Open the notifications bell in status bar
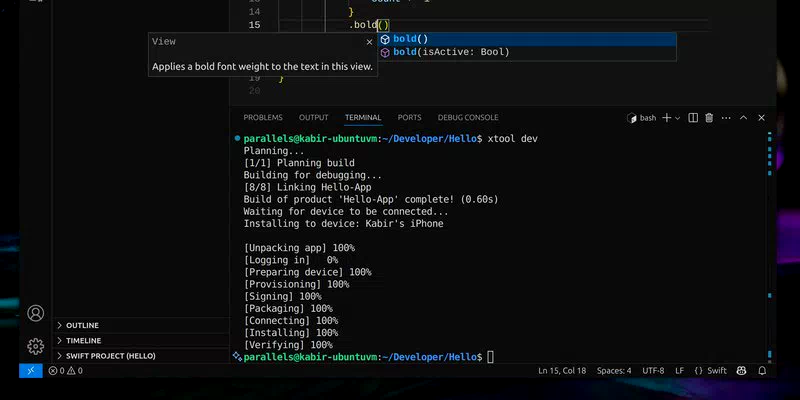The height and width of the screenshot is (400, 800). click(x=762, y=371)
